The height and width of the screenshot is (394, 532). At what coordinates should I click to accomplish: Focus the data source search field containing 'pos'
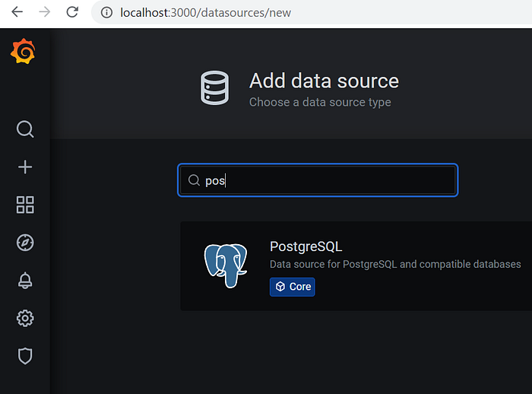point(318,180)
